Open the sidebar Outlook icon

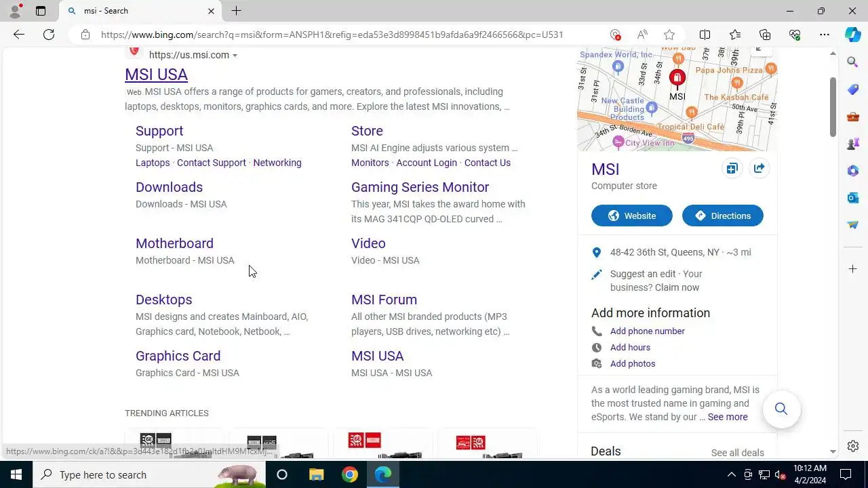853,198
